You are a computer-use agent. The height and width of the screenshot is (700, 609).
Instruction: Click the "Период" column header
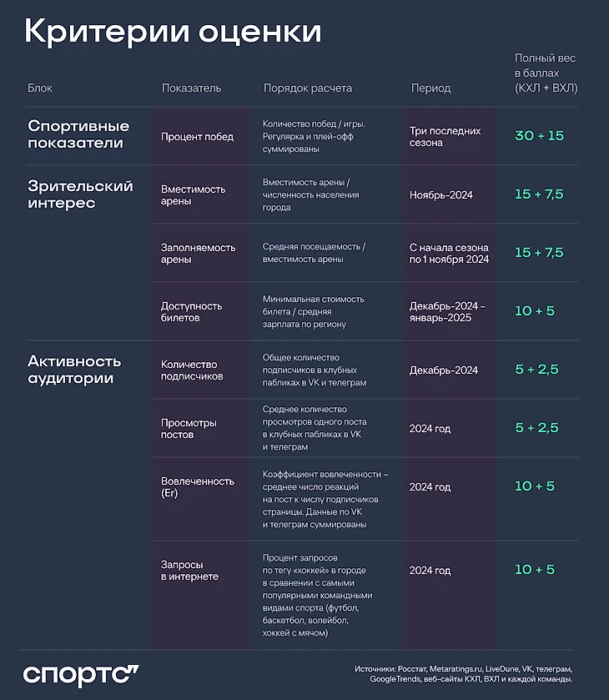pos(430,88)
